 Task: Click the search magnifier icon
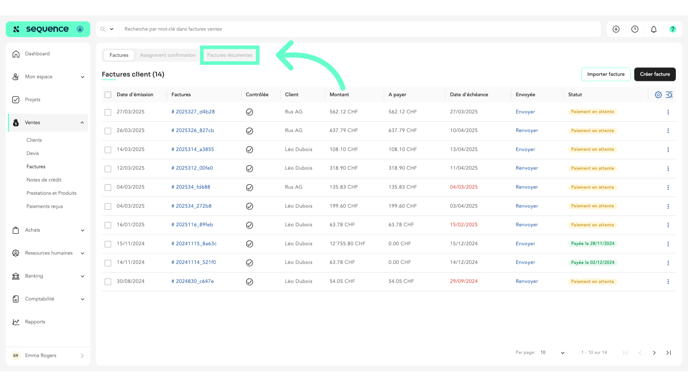coord(103,29)
